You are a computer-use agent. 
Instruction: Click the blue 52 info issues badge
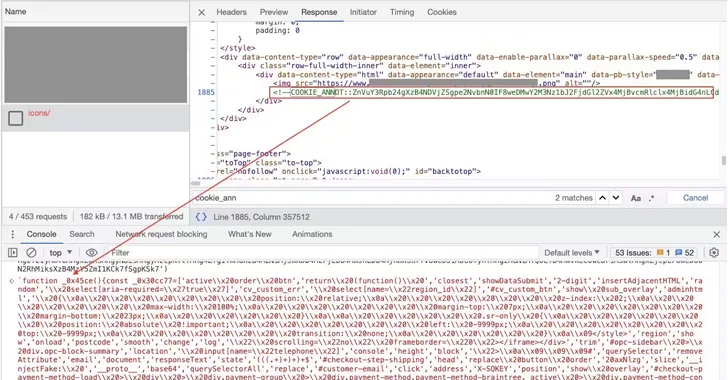(x=684, y=253)
